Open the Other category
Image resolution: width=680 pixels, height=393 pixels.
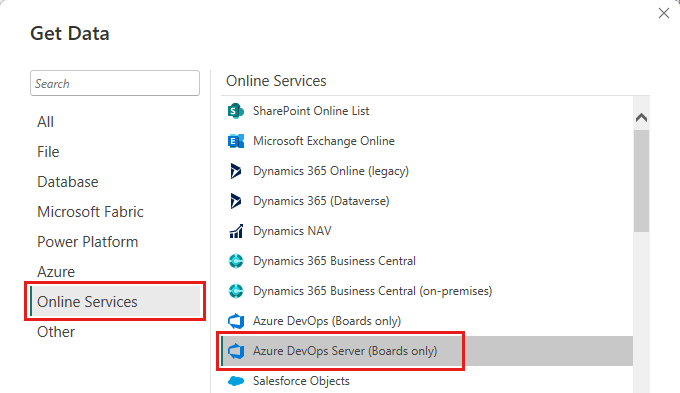point(56,332)
